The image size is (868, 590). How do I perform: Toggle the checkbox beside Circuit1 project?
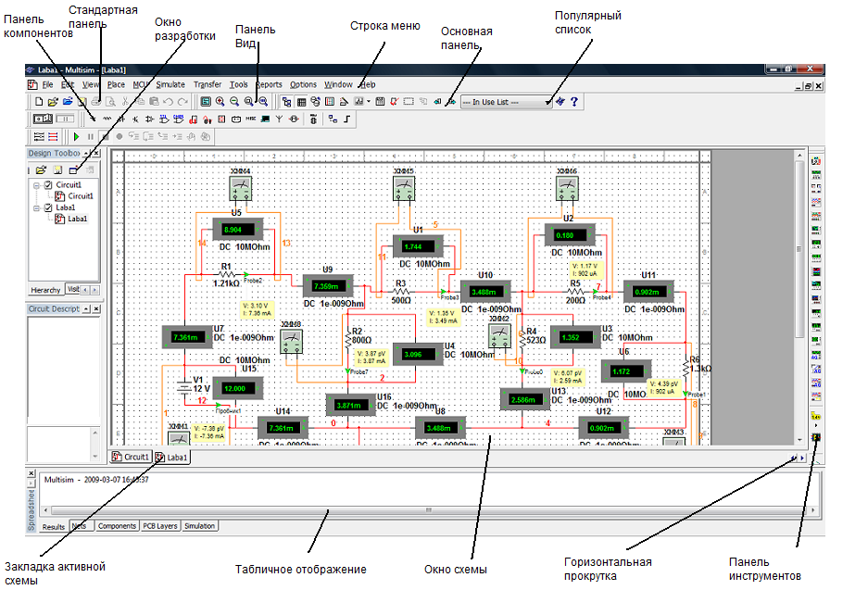tap(48, 185)
